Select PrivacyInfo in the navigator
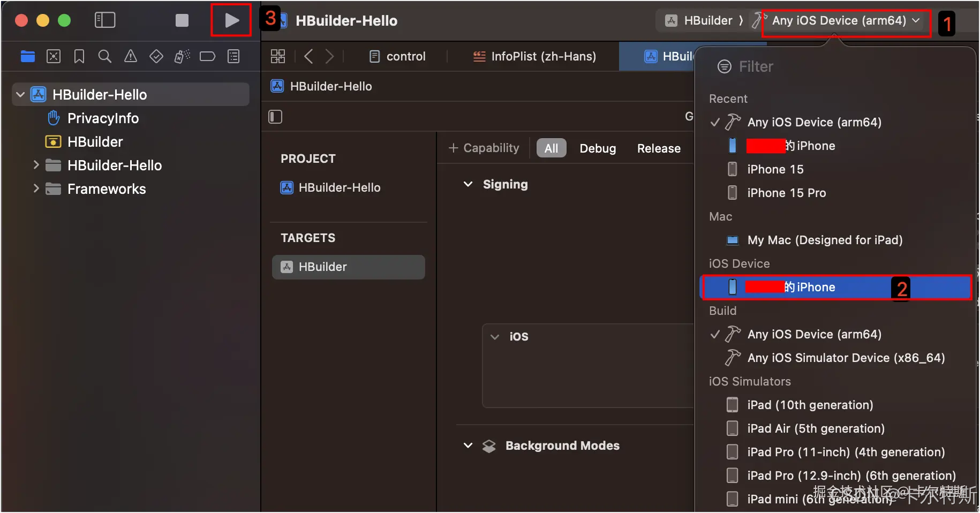Viewport: 980px width, 513px height. (103, 118)
